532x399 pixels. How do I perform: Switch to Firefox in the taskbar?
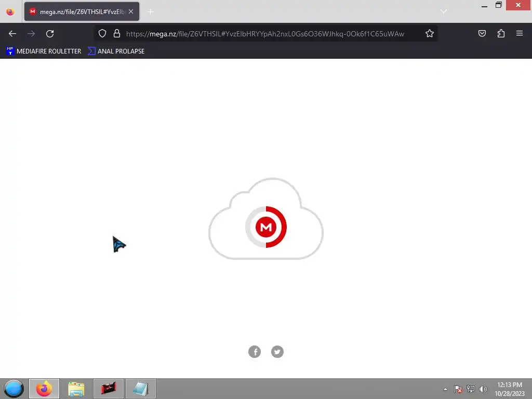tap(44, 389)
